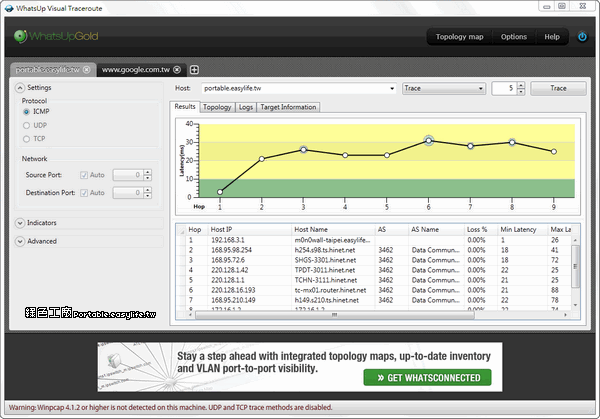Screen dimensions: 600x419
Task: Select the TCP protocol radio button
Action: [x=26, y=139]
